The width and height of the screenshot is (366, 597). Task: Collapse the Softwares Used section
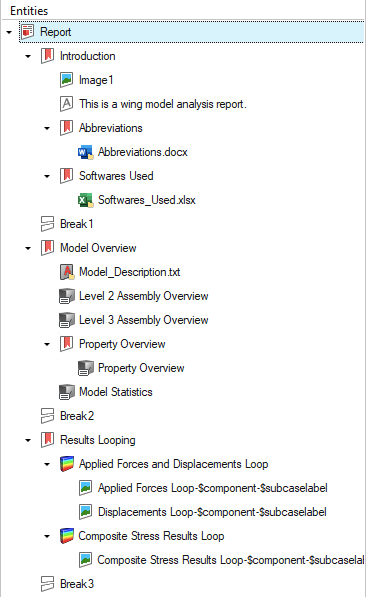pos(47,176)
